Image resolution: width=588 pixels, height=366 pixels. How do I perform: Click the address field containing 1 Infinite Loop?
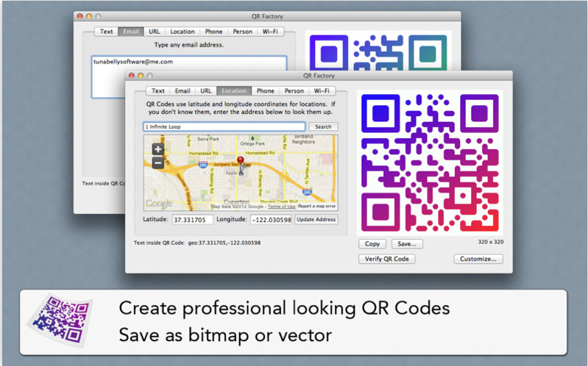pos(224,126)
